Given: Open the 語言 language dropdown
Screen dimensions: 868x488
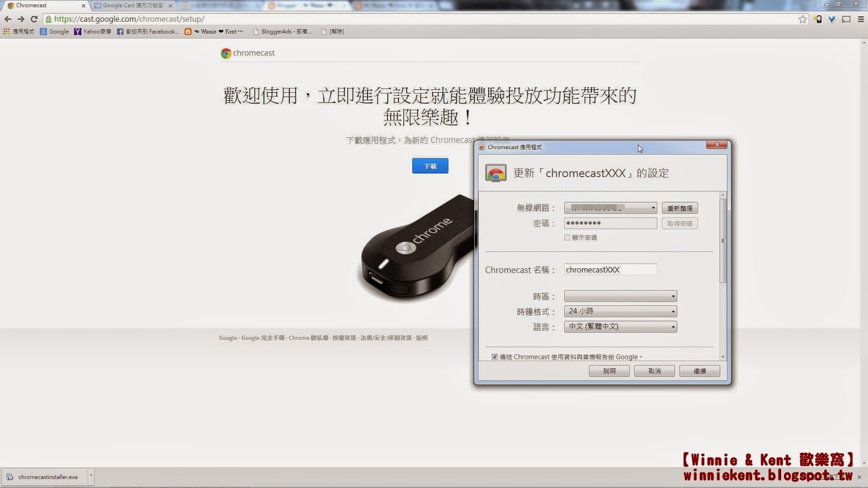Looking at the screenshot, I should 621,326.
